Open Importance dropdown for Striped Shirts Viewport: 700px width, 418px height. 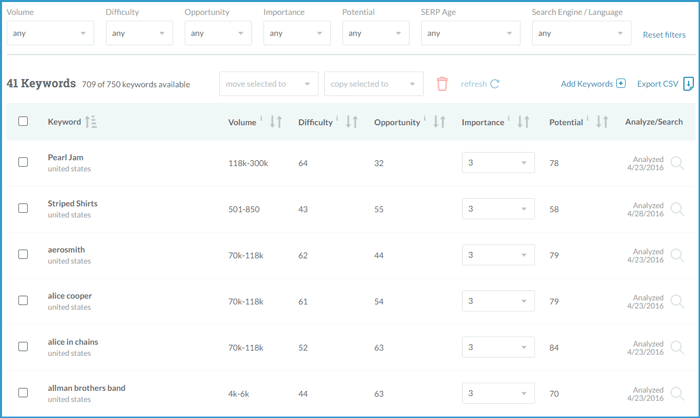pos(498,209)
